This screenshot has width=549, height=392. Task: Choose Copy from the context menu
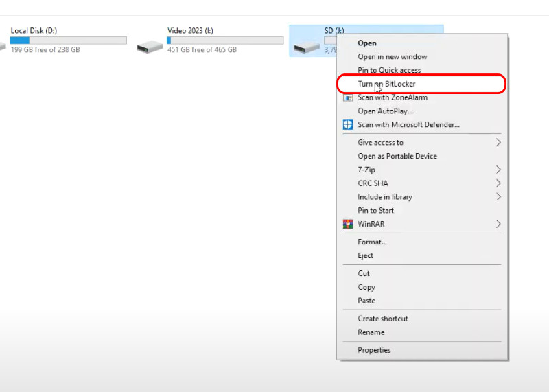click(422, 287)
